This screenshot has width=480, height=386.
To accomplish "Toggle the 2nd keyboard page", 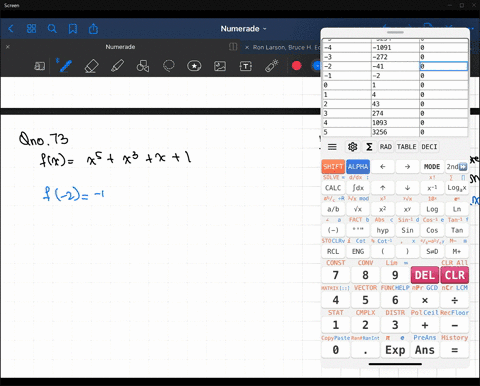I will click(x=457, y=167).
